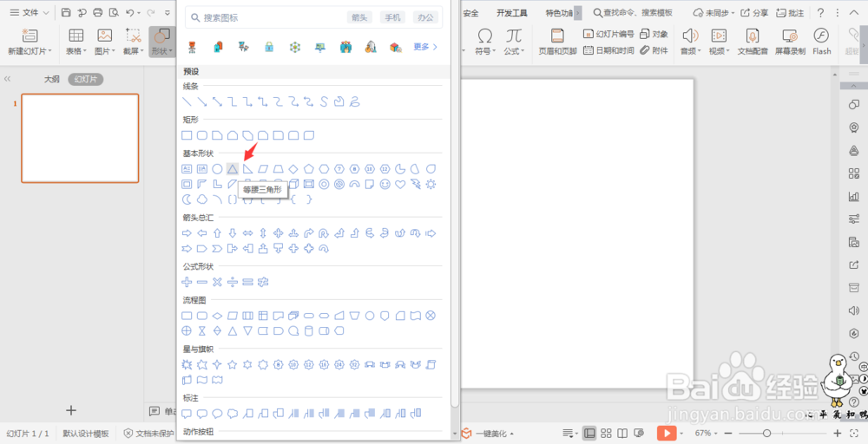Click the zoom slider handle

766,433
